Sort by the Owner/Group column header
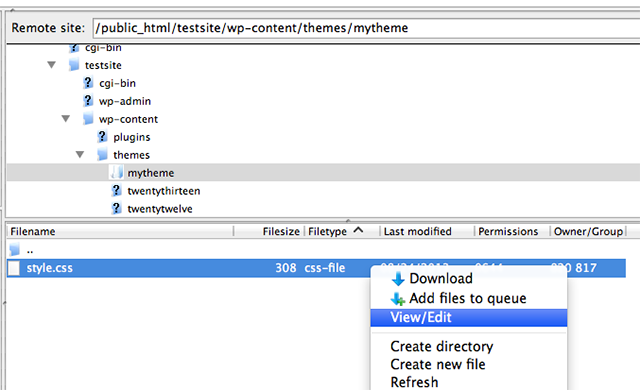Image resolution: width=640 pixels, height=390 pixels. (588, 231)
